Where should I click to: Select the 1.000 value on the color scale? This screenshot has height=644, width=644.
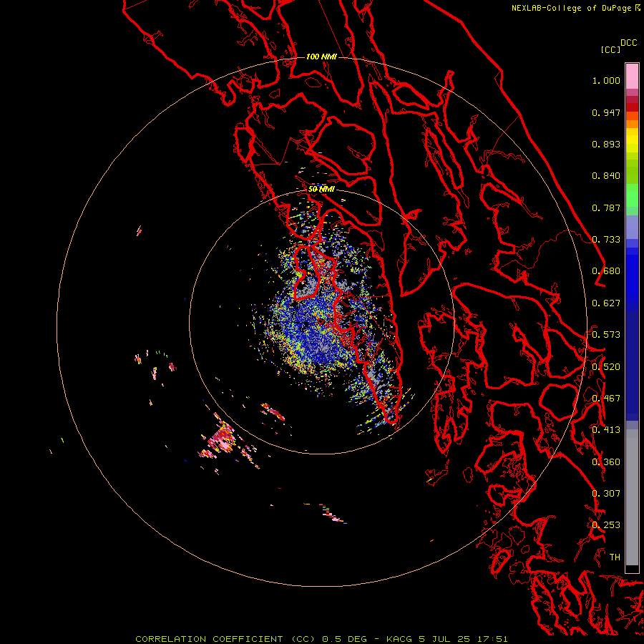coord(606,80)
